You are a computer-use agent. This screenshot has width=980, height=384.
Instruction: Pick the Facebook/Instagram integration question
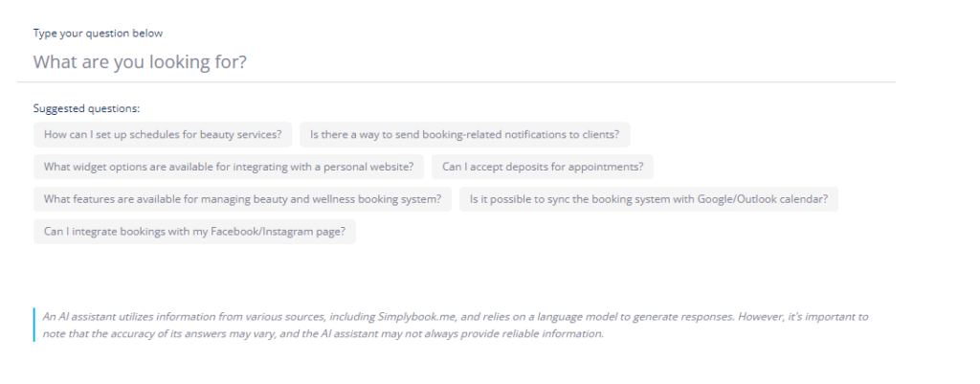tap(194, 232)
